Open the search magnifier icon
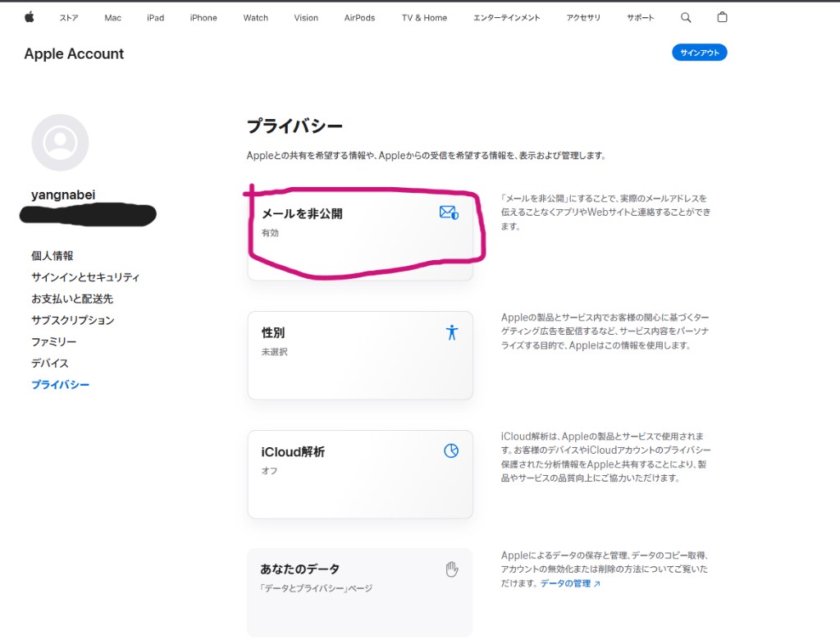Screen dimensions: 840x640 click(x=686, y=18)
